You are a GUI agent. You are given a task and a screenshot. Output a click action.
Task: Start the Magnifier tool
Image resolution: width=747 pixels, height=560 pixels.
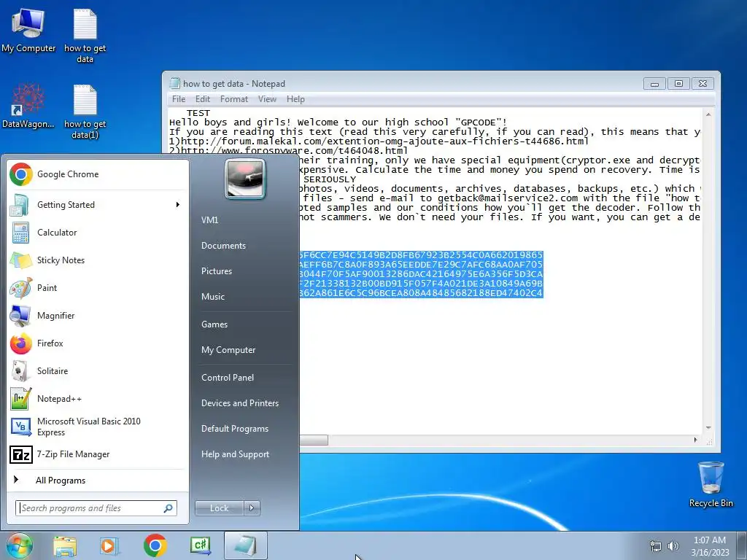click(x=98, y=315)
